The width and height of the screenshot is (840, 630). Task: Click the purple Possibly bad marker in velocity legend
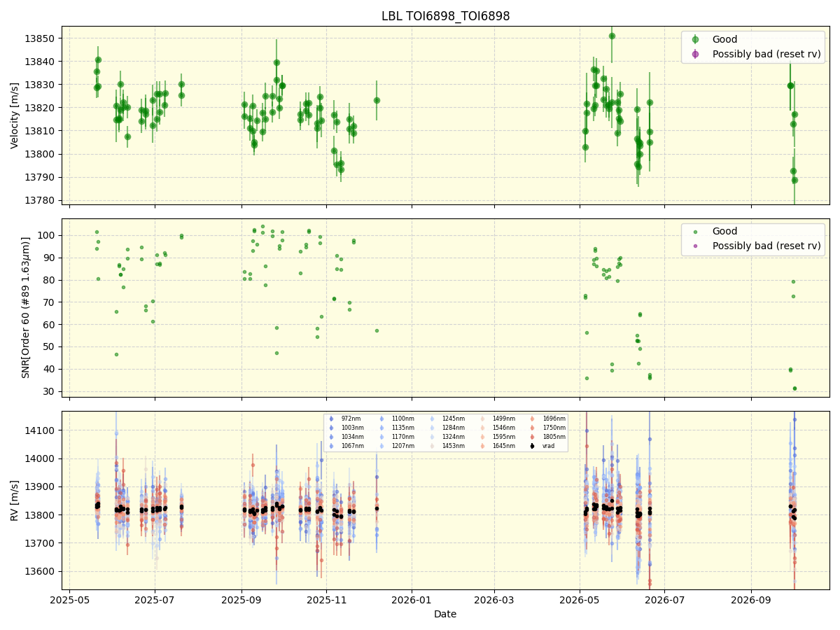tap(695, 54)
